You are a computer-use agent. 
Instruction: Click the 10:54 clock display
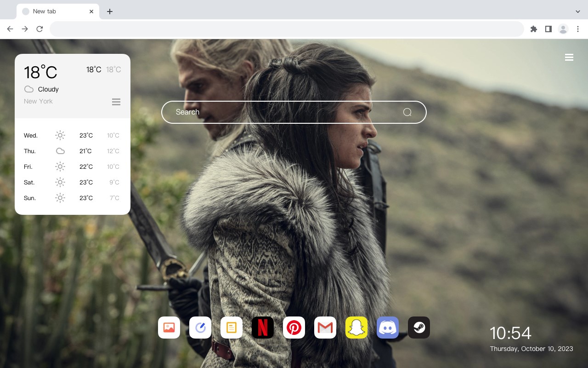[510, 333]
